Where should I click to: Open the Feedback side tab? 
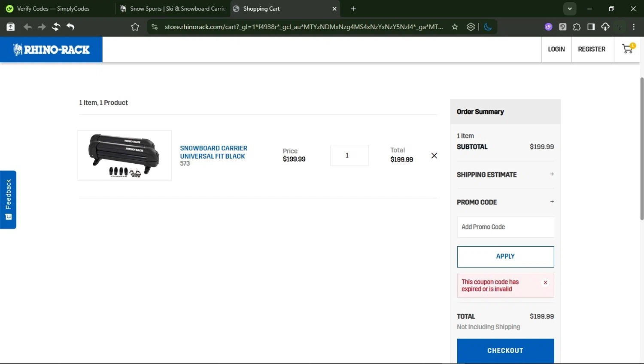(x=8, y=199)
